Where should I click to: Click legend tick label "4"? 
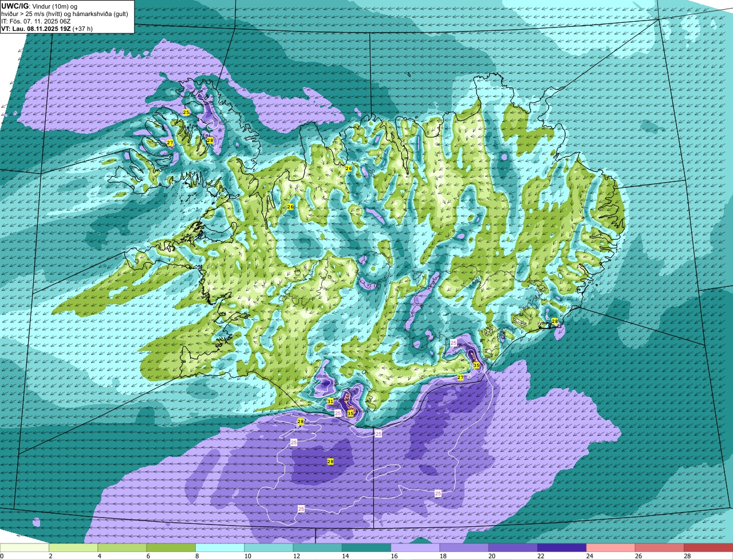click(99, 556)
